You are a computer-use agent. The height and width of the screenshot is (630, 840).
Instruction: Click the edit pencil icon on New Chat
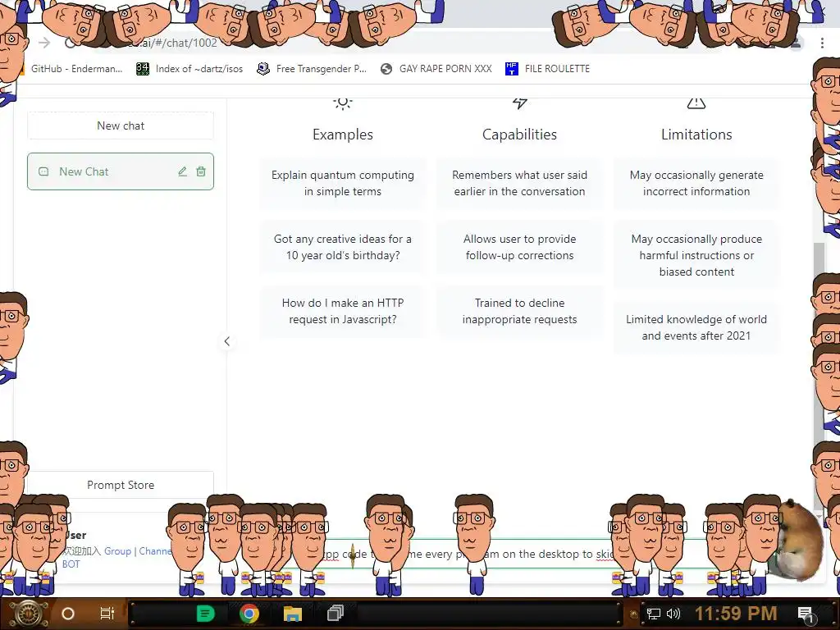[x=183, y=171]
